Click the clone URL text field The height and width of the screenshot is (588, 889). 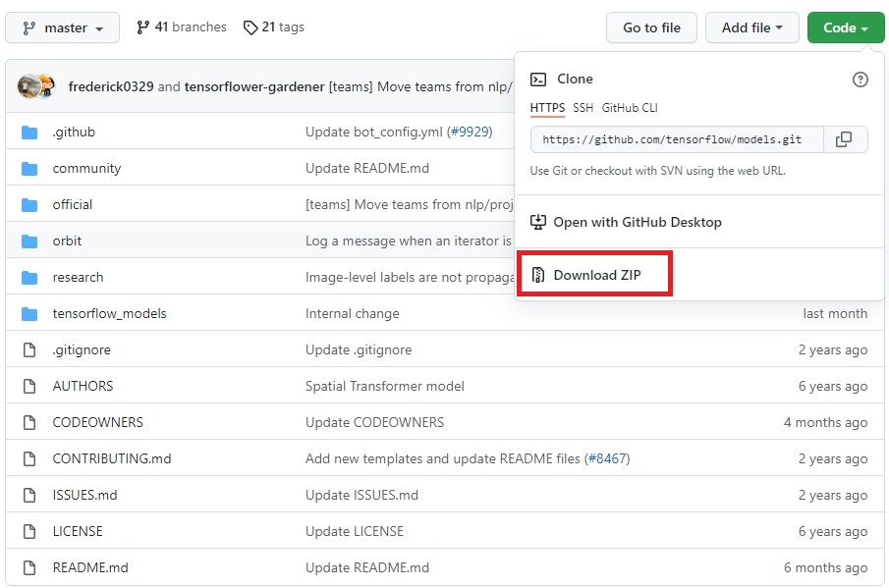tap(677, 139)
